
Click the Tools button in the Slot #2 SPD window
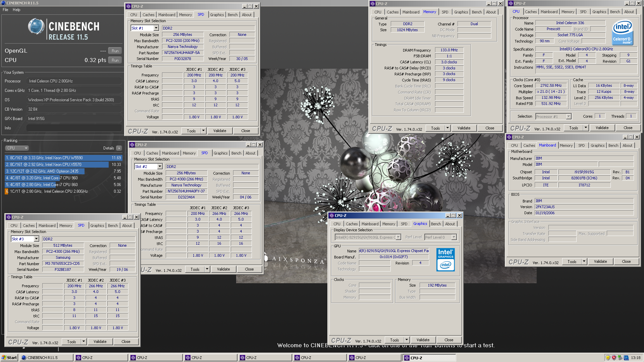195,269
